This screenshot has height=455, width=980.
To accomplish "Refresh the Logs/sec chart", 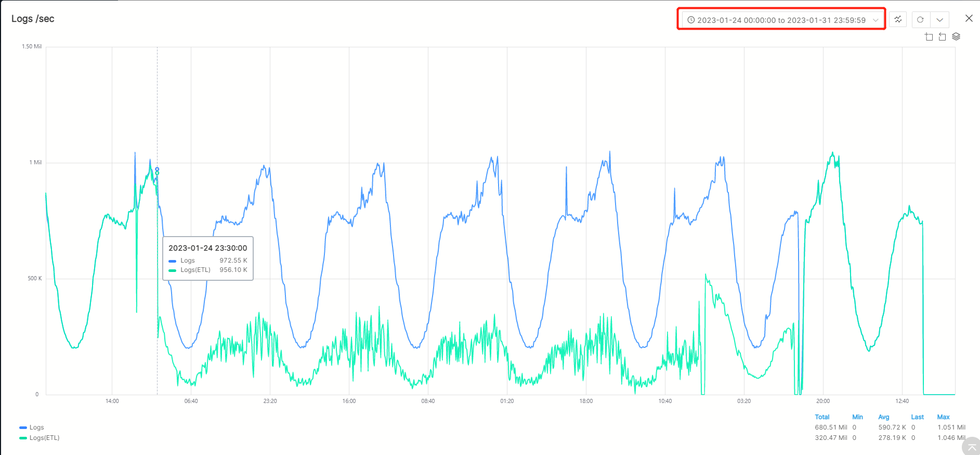I will (920, 20).
